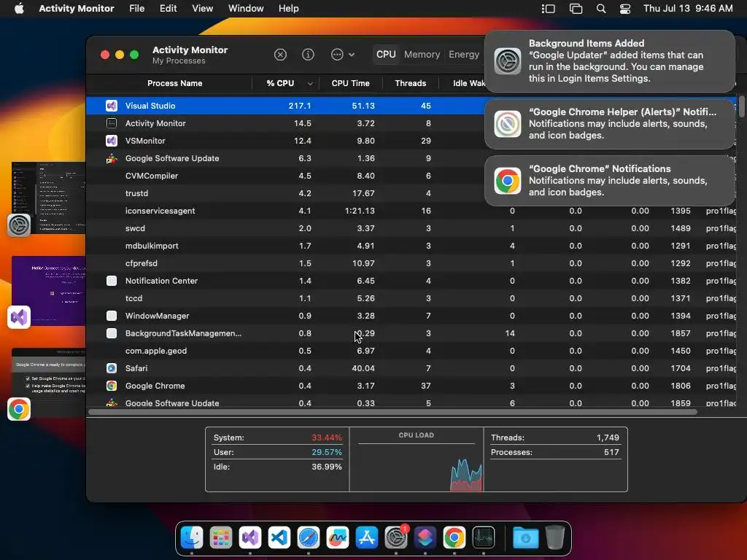Open the Google Chrome Helper (Alerts) notification

tap(610, 124)
